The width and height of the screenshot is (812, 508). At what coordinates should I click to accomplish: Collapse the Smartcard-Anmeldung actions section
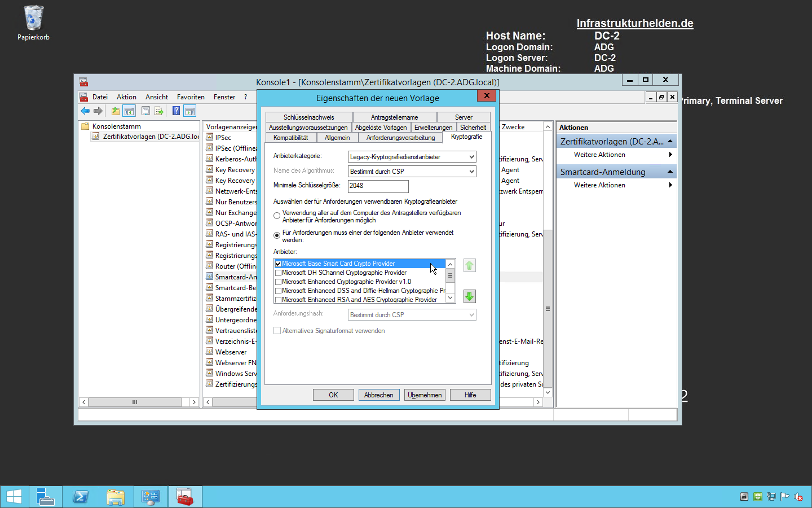click(x=670, y=172)
